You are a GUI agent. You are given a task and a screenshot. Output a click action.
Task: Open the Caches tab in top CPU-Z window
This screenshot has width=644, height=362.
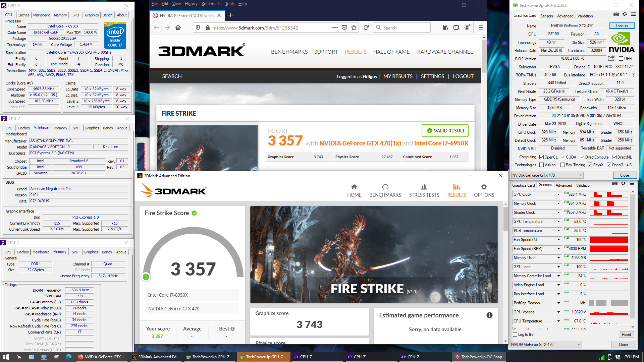pyautogui.click(x=23, y=15)
